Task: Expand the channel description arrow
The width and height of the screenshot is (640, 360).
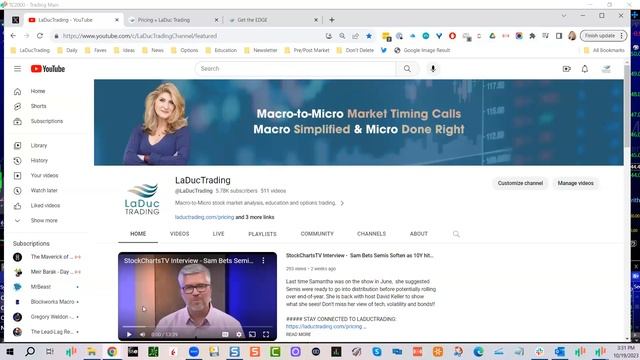Action: (x=342, y=203)
